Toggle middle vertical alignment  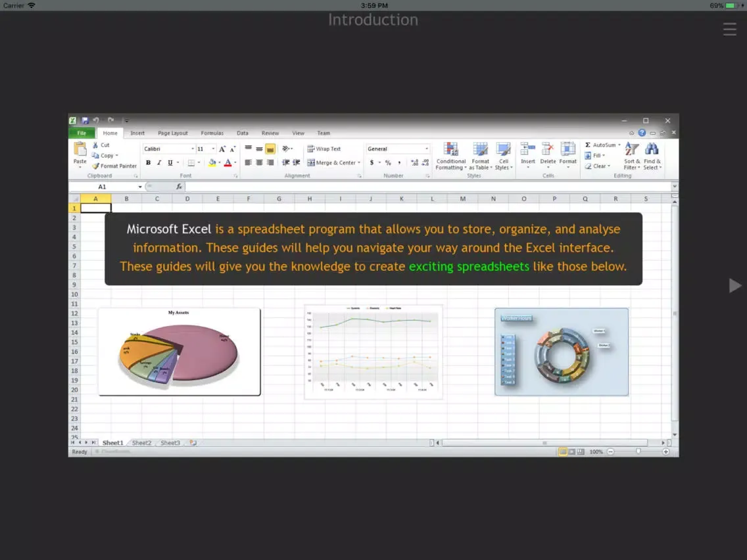click(259, 149)
